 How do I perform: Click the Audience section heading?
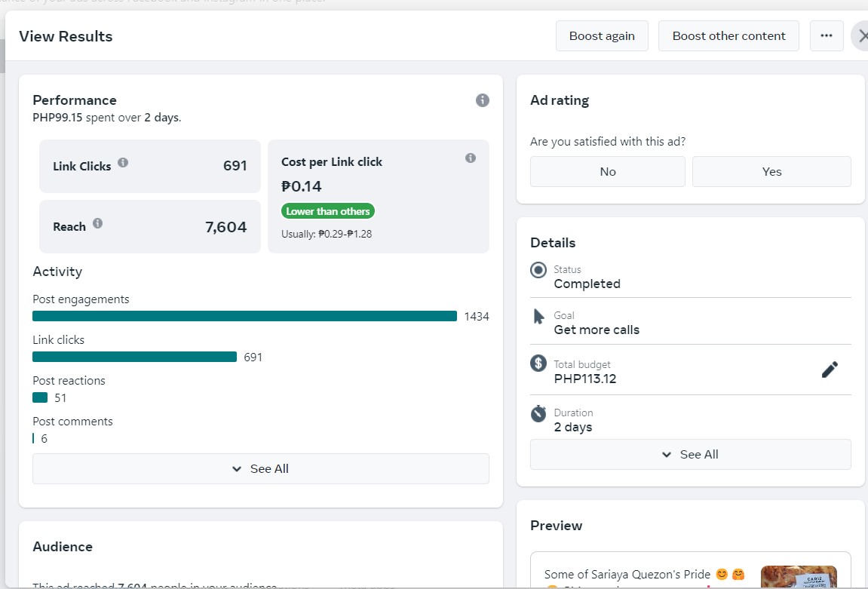coord(63,547)
